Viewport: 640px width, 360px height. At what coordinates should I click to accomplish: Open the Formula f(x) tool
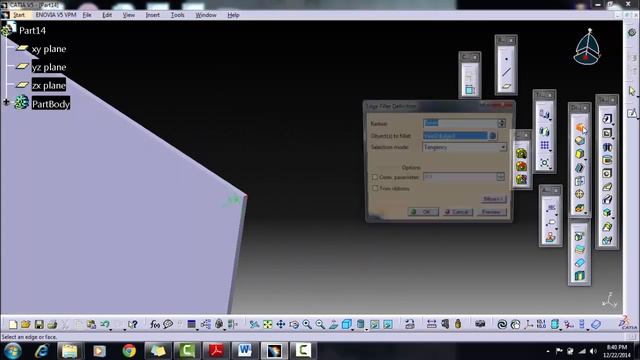[155, 324]
